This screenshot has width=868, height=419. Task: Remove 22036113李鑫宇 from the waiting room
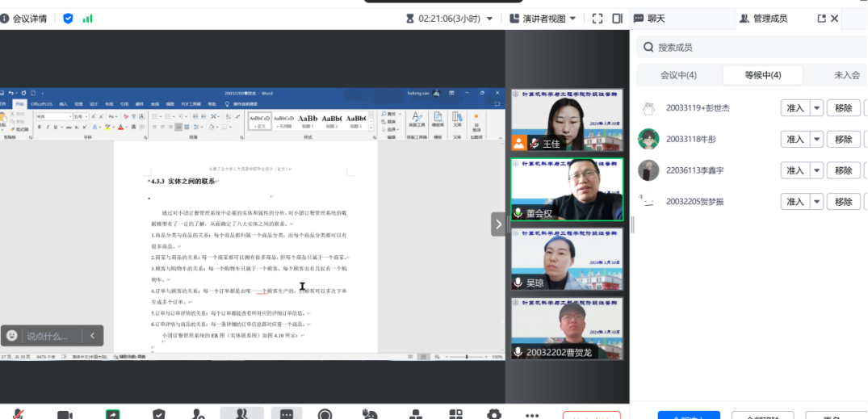tap(843, 170)
